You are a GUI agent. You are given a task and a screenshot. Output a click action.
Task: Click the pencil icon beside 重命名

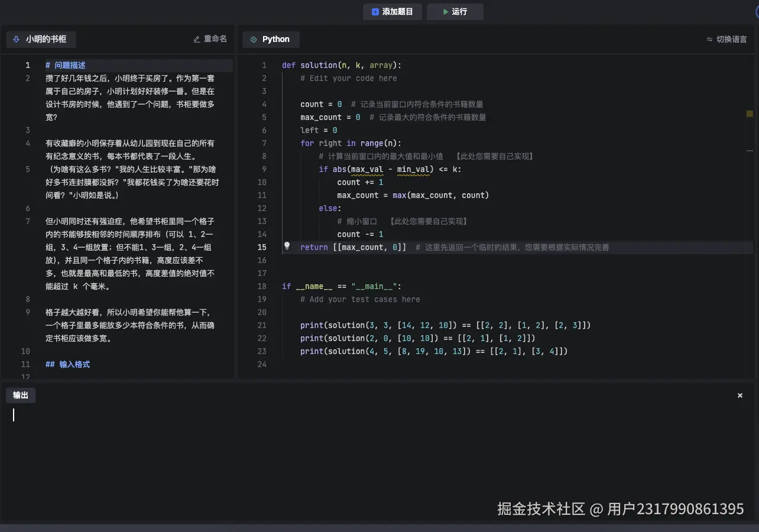[x=197, y=38]
